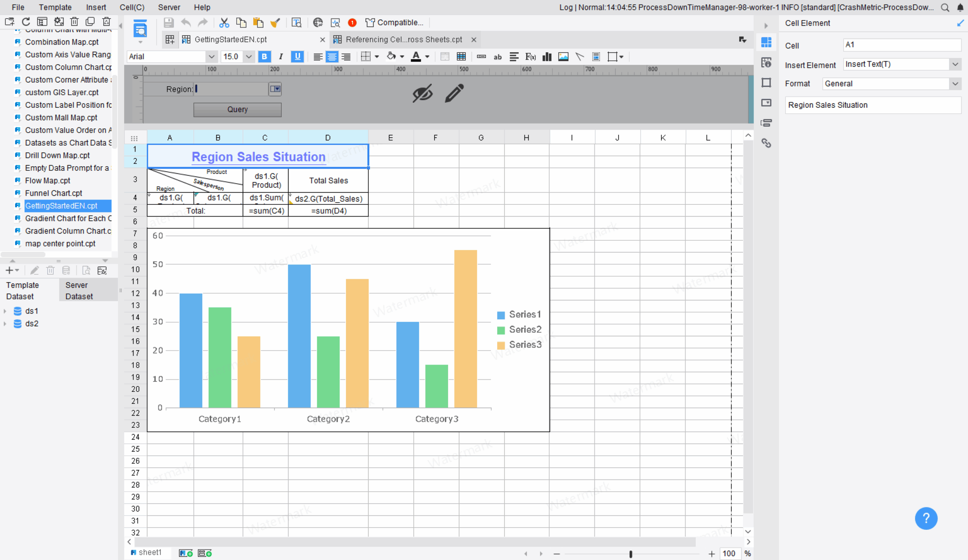This screenshot has width=968, height=560.
Task: Toggle Underline formatting button
Action: click(x=297, y=57)
